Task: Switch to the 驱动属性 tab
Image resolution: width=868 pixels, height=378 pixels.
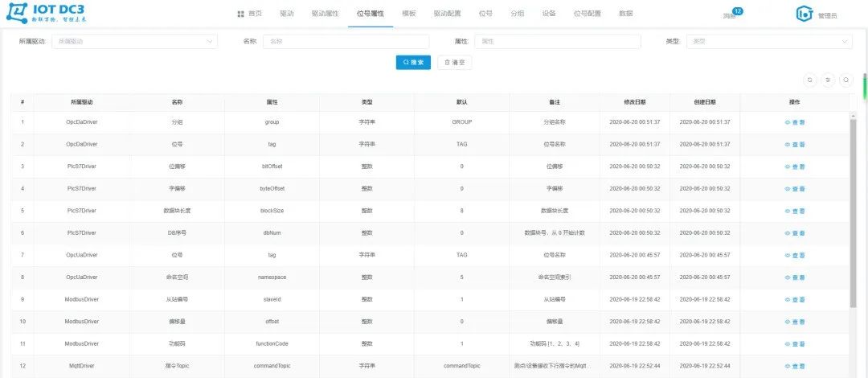Action: tap(325, 14)
